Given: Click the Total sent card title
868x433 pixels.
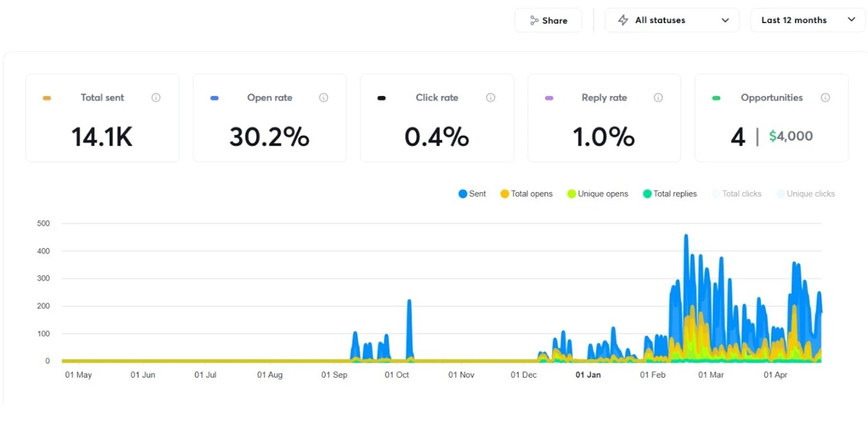Looking at the screenshot, I should (x=102, y=98).
